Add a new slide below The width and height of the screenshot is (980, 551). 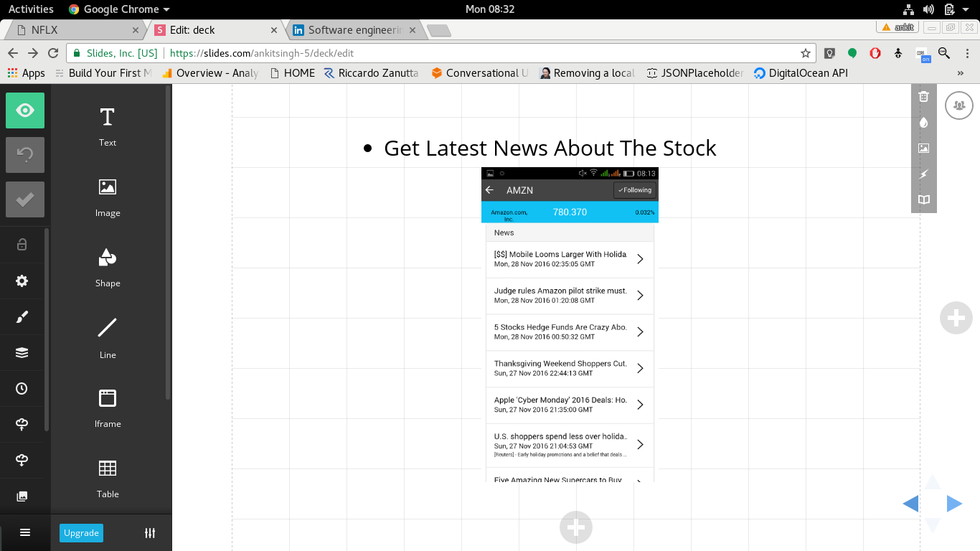tap(575, 527)
